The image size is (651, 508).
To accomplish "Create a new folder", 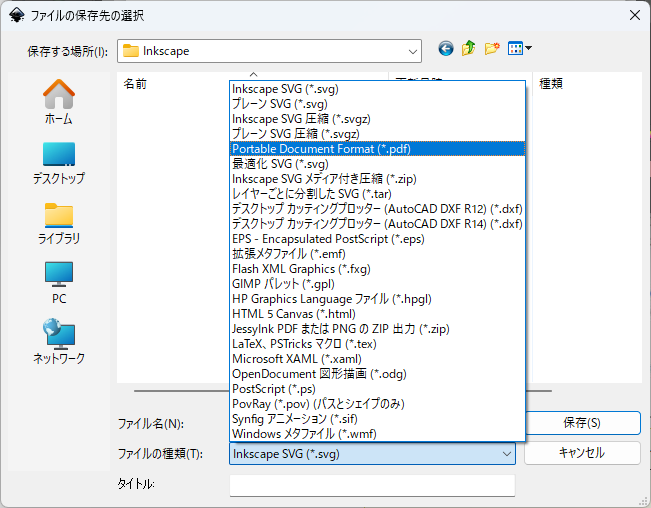I will (492, 49).
